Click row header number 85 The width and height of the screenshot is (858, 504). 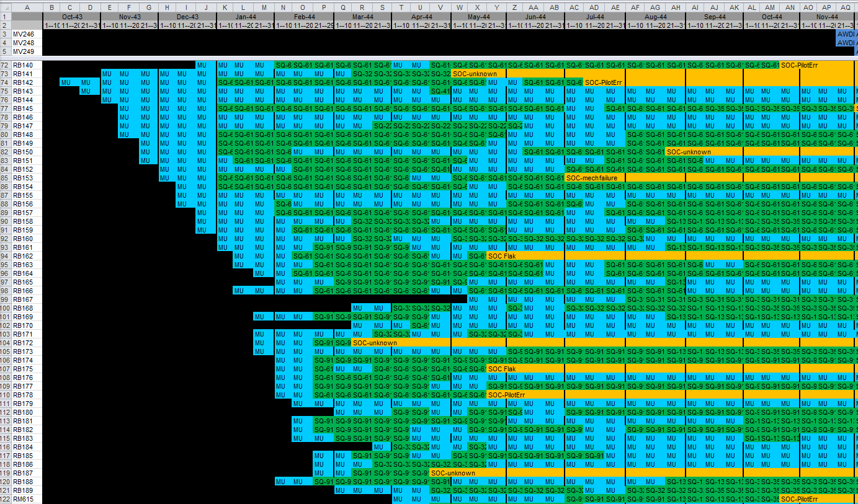click(6, 178)
